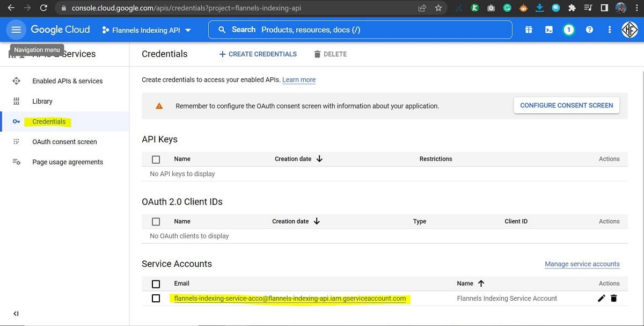Screen dimensions: 644x326
Task: Open the Grammarly extension
Action: coord(507,8)
